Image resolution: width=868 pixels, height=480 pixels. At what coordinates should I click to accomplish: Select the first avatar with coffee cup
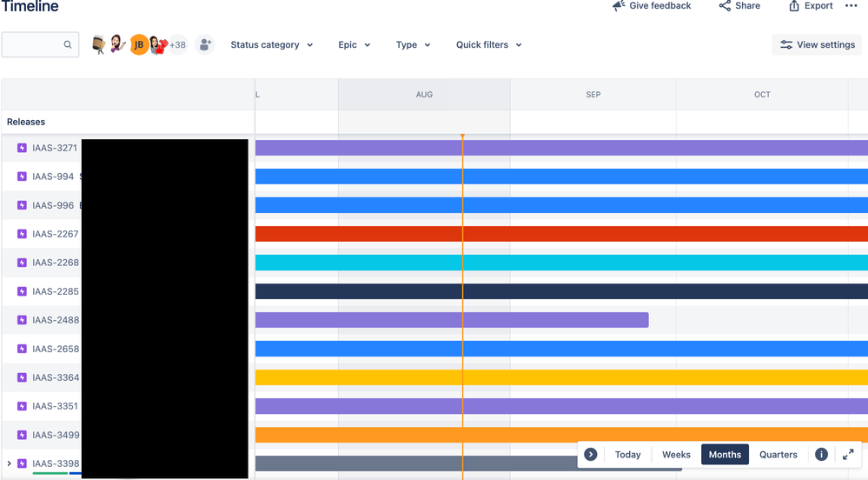click(x=98, y=44)
